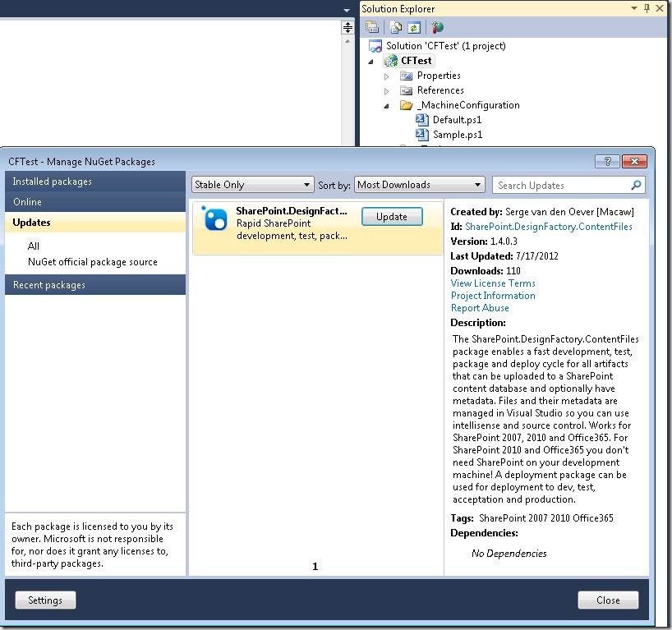This screenshot has width=672, height=630.
Task: Click the Refresh icon in Solution Explorer toolbar
Action: tap(414, 27)
